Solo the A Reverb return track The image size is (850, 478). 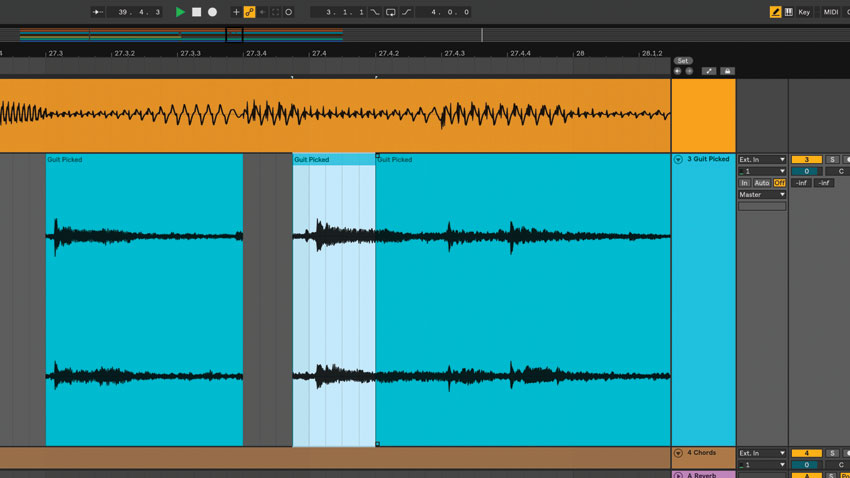832,475
